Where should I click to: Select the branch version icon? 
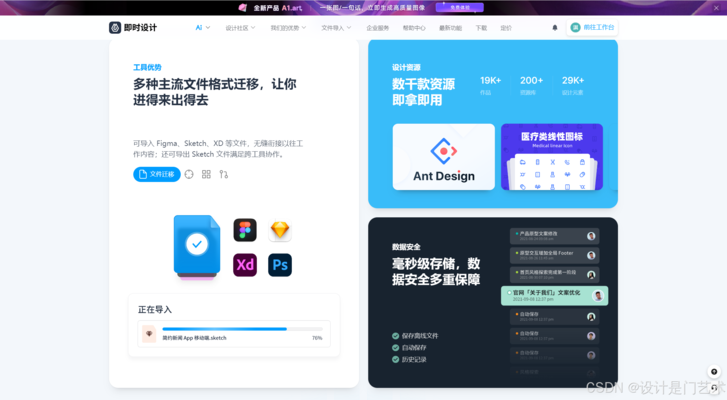(x=223, y=174)
